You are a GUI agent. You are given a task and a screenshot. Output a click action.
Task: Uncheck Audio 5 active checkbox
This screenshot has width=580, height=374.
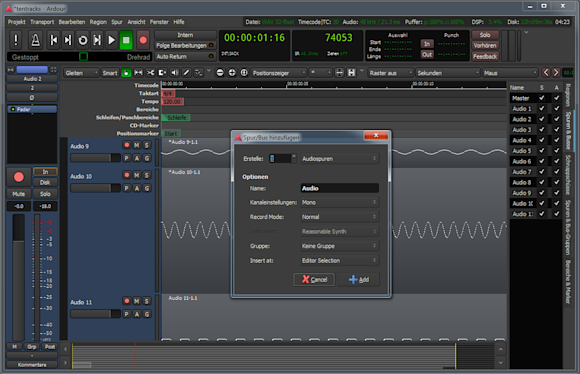click(x=556, y=151)
